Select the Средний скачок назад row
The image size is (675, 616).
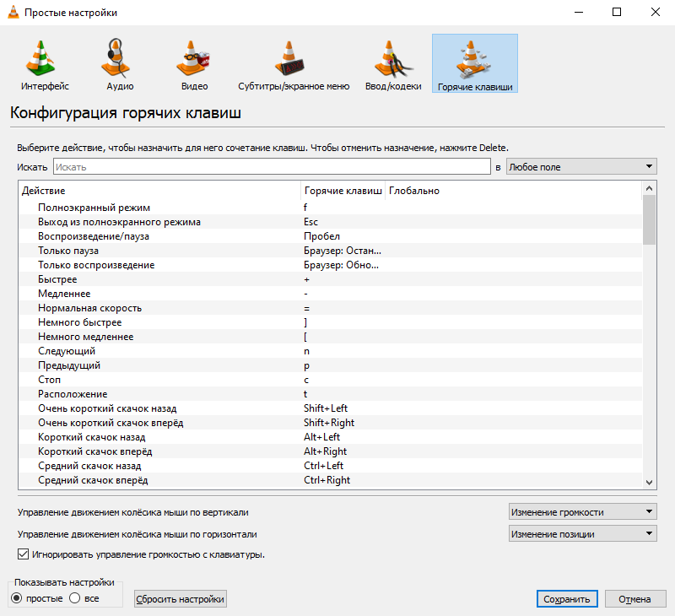pos(330,466)
